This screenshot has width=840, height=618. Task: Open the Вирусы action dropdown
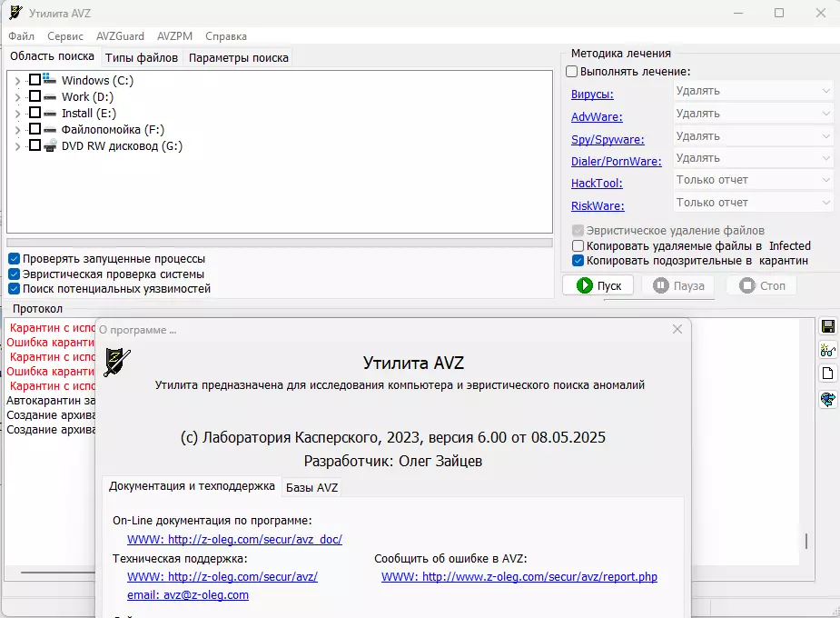pos(753,91)
